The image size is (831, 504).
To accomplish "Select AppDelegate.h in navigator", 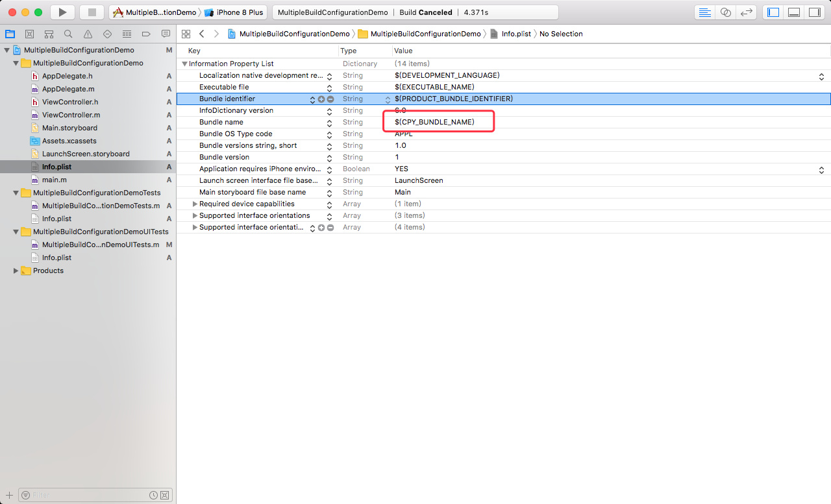I will [x=67, y=76].
